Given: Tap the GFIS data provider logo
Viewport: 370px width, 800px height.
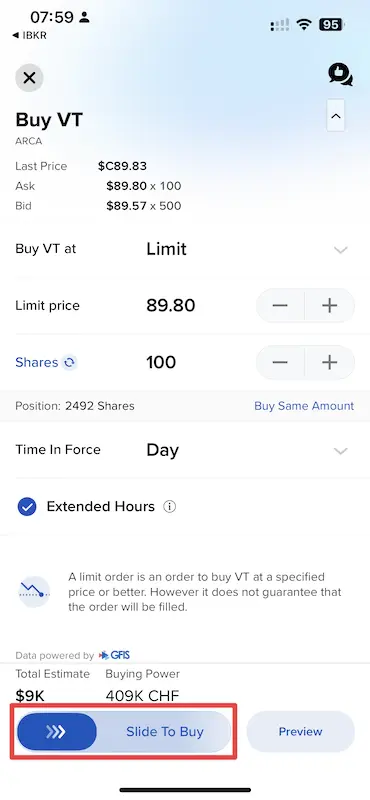Looking at the screenshot, I should (115, 655).
